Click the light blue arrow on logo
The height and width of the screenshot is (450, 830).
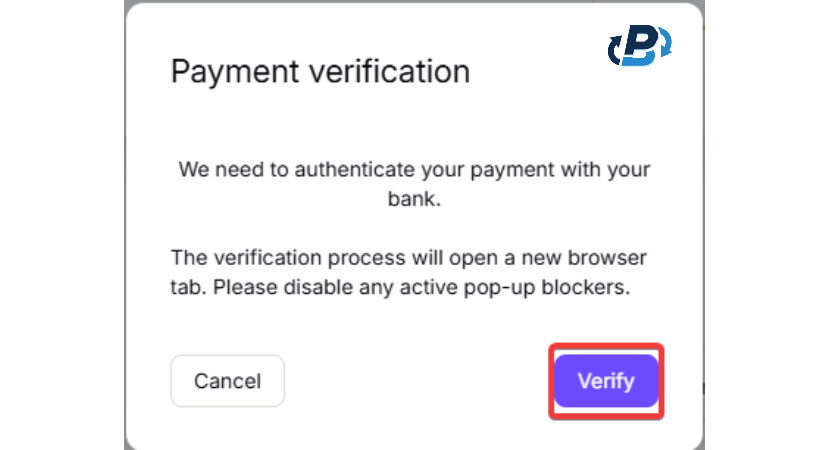(x=665, y=42)
